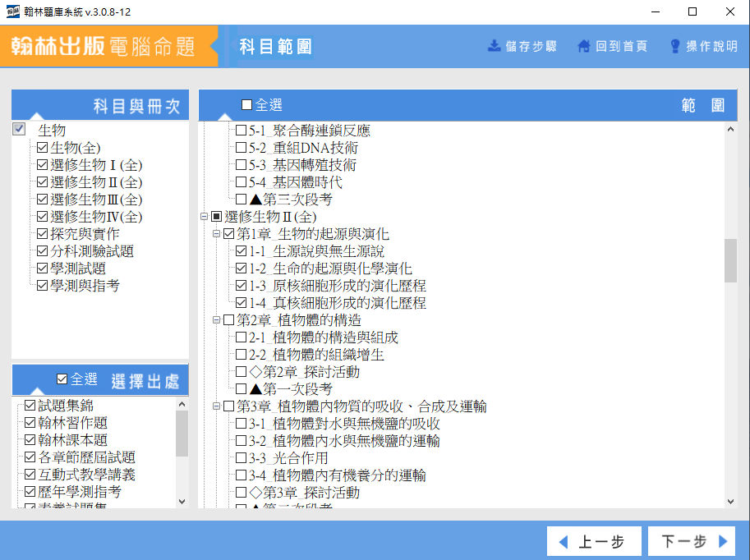The height and width of the screenshot is (560, 750).
Task: Check the 2-1 植物體的構造與組成 box
Action: pos(241,337)
